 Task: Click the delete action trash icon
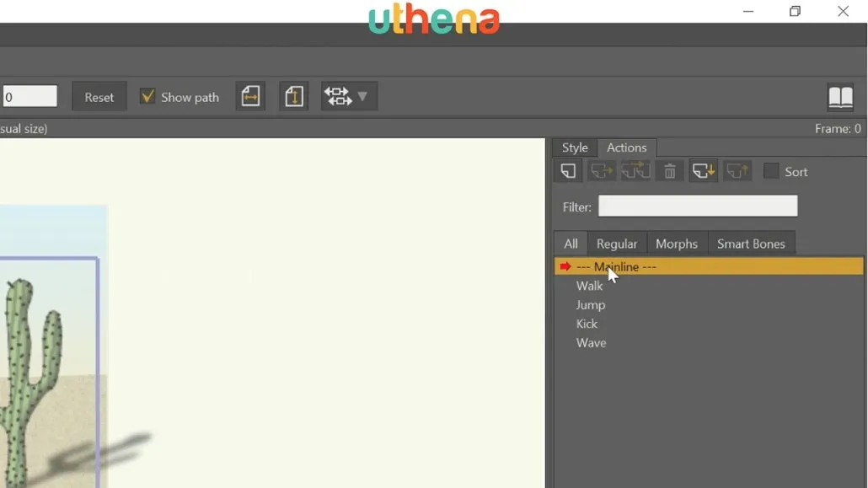click(x=670, y=171)
